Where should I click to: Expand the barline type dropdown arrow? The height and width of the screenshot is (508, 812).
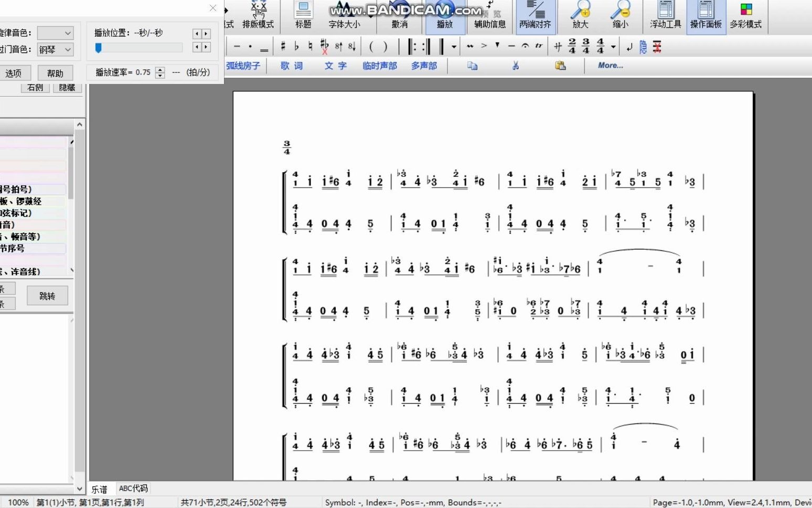tap(454, 47)
